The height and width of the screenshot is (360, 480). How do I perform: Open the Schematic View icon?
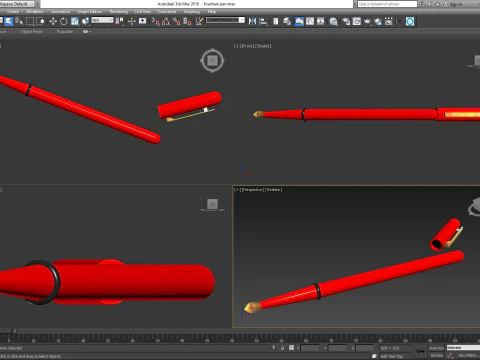tap(321, 21)
